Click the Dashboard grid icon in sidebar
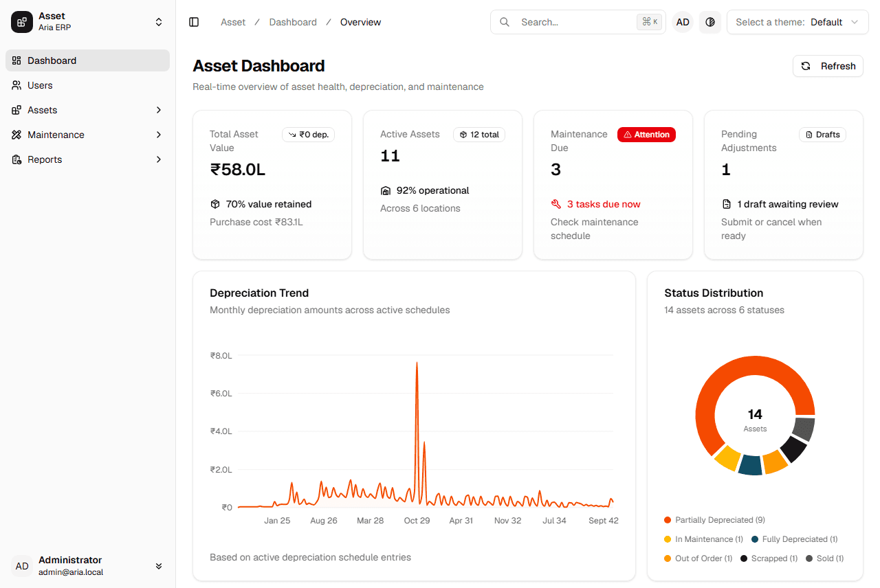The image size is (880, 588). pos(16,60)
